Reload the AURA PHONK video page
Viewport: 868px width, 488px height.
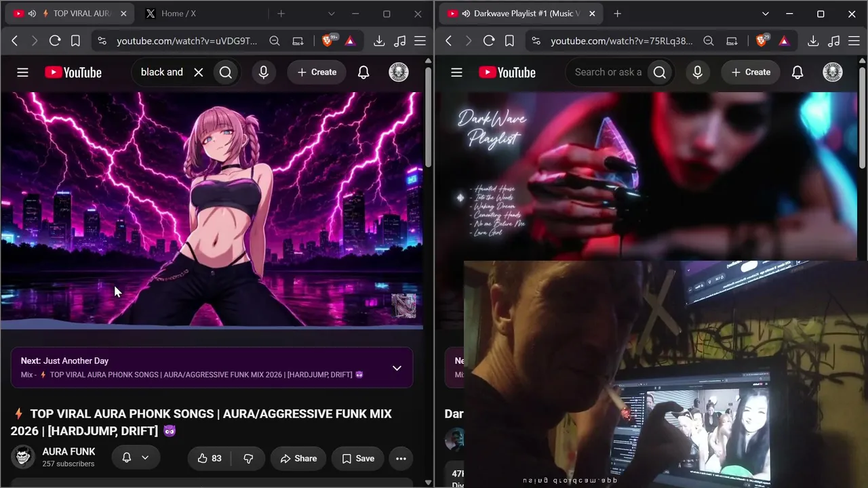coord(55,41)
